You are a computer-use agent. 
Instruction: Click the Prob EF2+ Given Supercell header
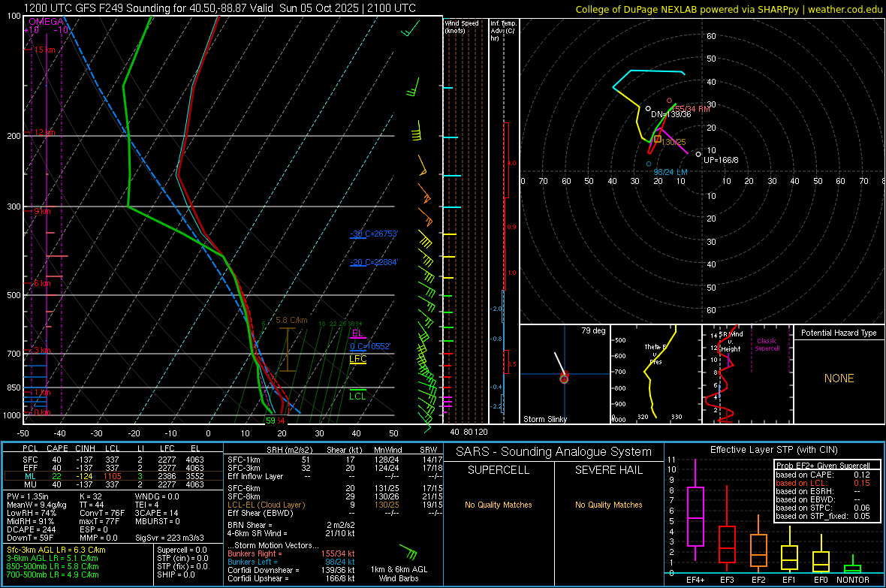[x=823, y=466]
